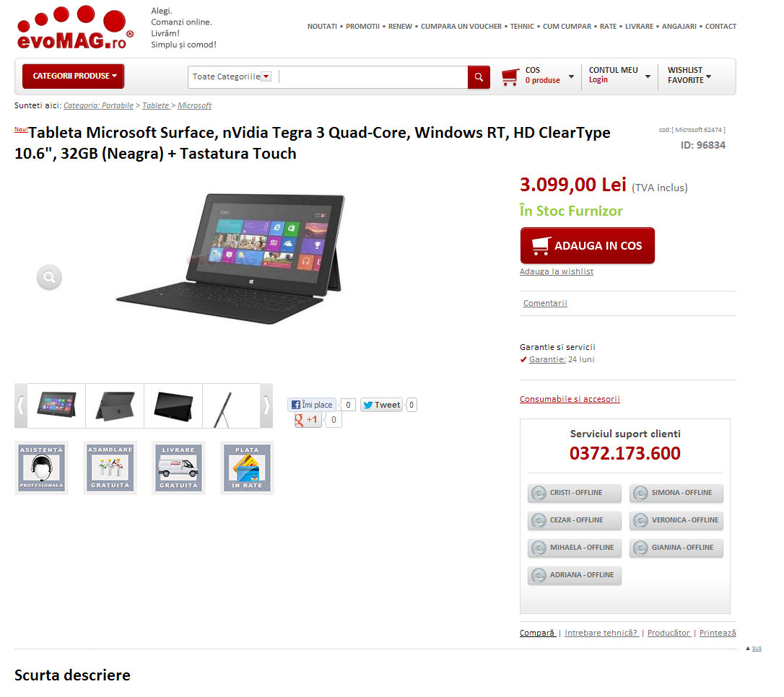
Task: Open the PROMOTII menu item
Action: 362,27
